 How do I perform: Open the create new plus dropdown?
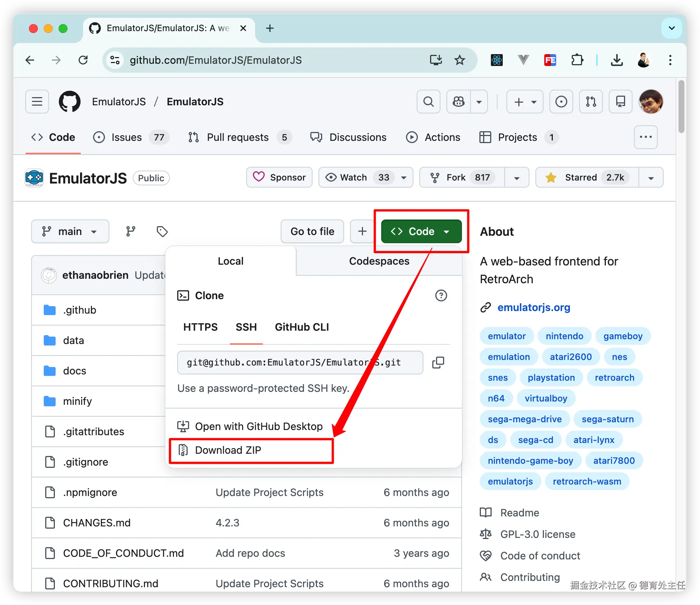[x=525, y=102]
